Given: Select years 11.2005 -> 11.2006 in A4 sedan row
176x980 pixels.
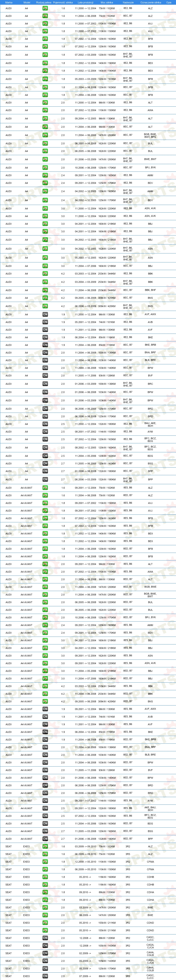Looking at the screenshot, I should (86, 376).
